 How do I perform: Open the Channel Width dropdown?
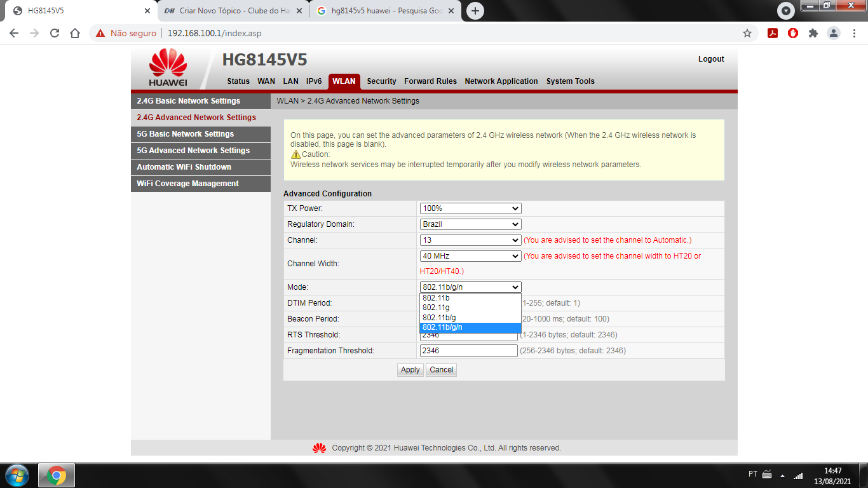tap(470, 256)
